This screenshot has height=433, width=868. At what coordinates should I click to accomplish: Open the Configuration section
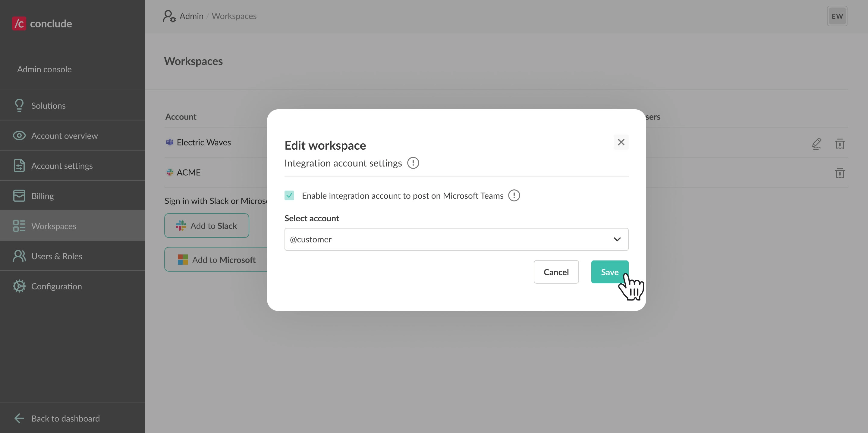pyautogui.click(x=56, y=286)
